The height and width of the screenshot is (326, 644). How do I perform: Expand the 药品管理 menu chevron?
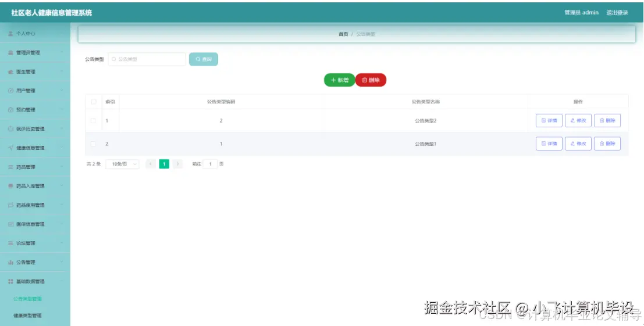tap(62, 167)
